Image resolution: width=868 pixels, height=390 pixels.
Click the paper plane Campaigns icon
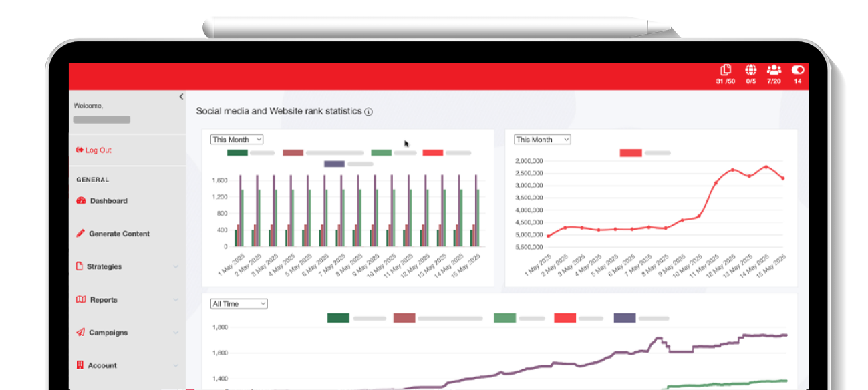click(81, 333)
